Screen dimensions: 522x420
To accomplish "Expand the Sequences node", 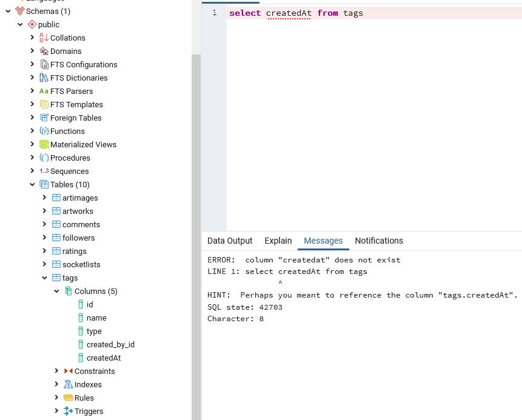I will click(32, 170).
